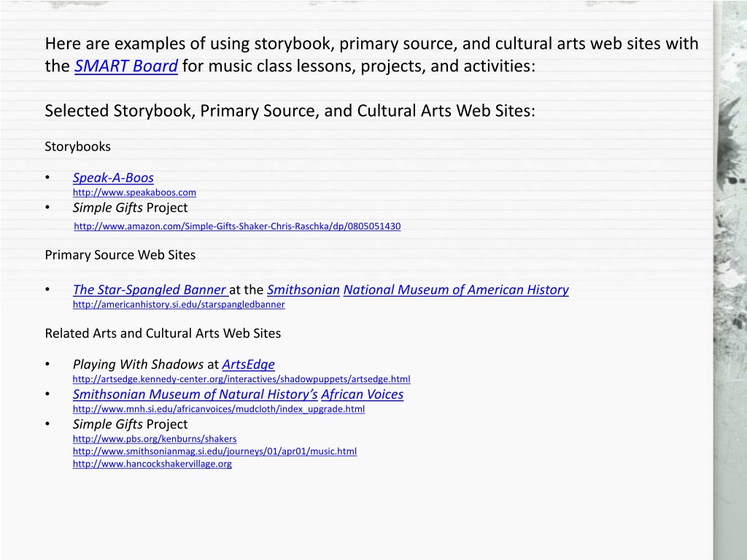Open The Star-Spangled Banner link

point(150,289)
